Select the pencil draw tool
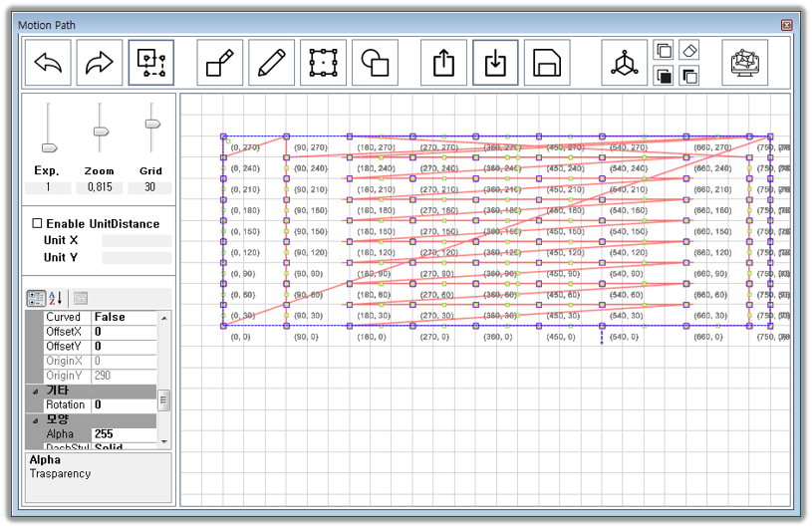This screenshot has width=812, height=528. click(271, 63)
